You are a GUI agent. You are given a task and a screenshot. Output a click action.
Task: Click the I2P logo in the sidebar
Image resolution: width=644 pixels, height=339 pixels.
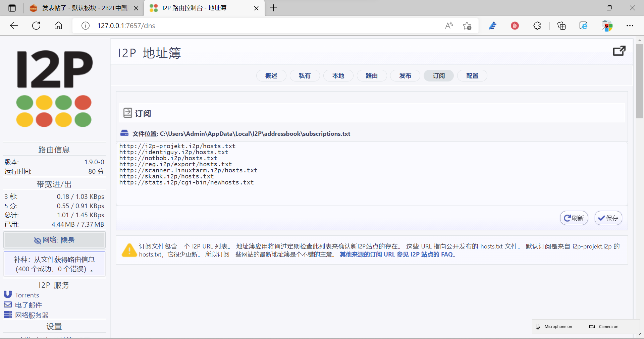coord(54,89)
